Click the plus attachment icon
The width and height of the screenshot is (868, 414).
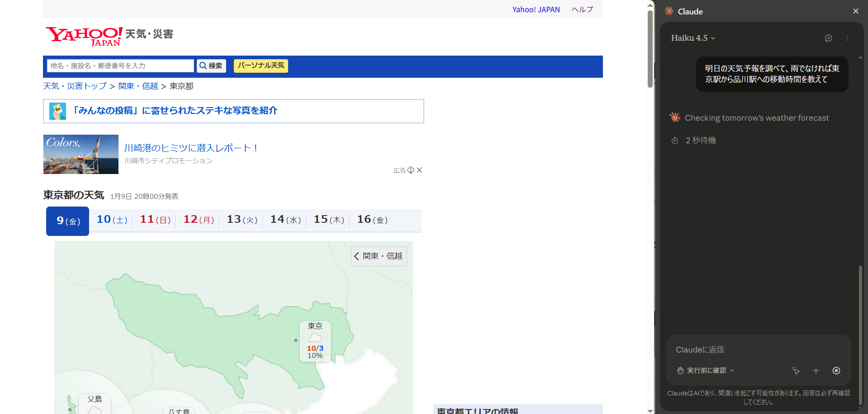coord(816,371)
